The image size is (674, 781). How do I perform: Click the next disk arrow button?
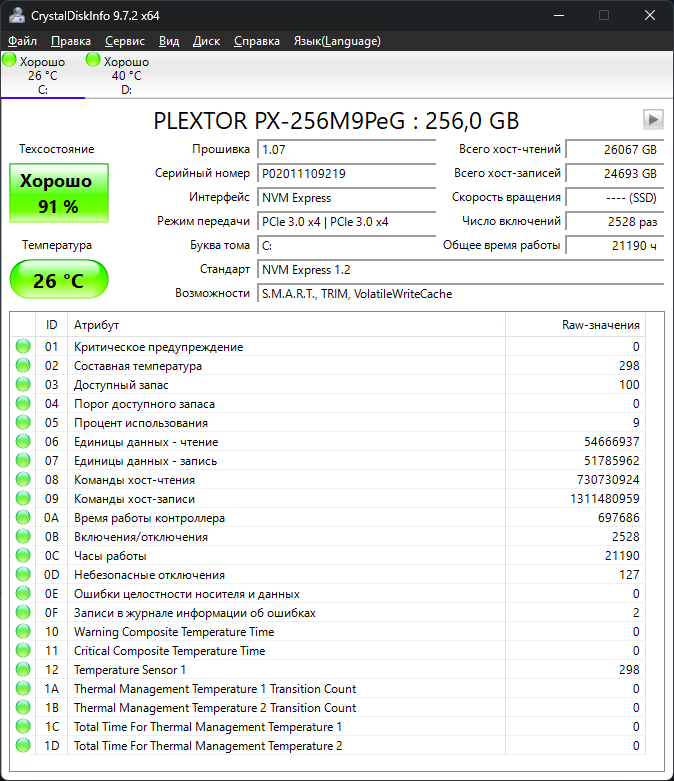(653, 120)
